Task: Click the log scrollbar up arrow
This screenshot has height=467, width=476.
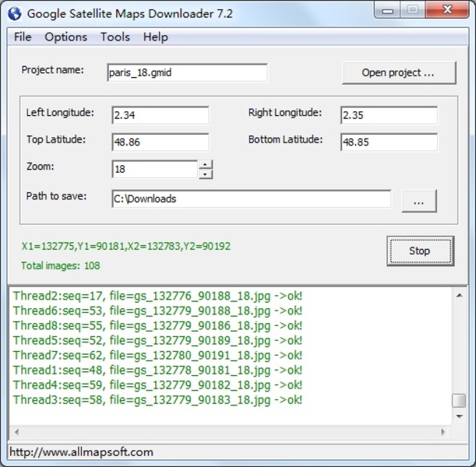Action: (x=460, y=295)
